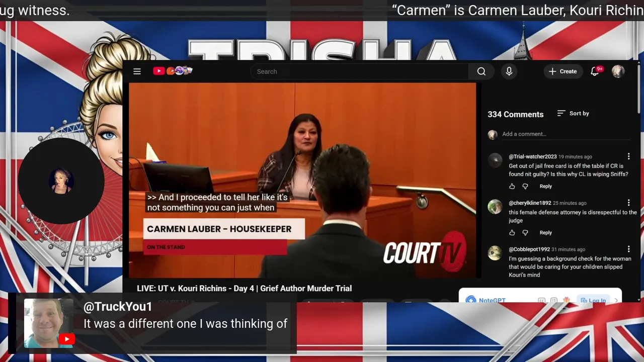The image size is (644, 362).
Task: Click the 25 minutes ago timestamp
Action: (570, 203)
